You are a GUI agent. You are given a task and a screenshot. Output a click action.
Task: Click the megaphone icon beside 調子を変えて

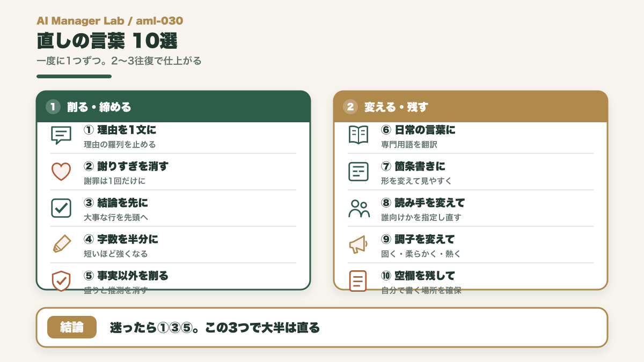pyautogui.click(x=358, y=245)
